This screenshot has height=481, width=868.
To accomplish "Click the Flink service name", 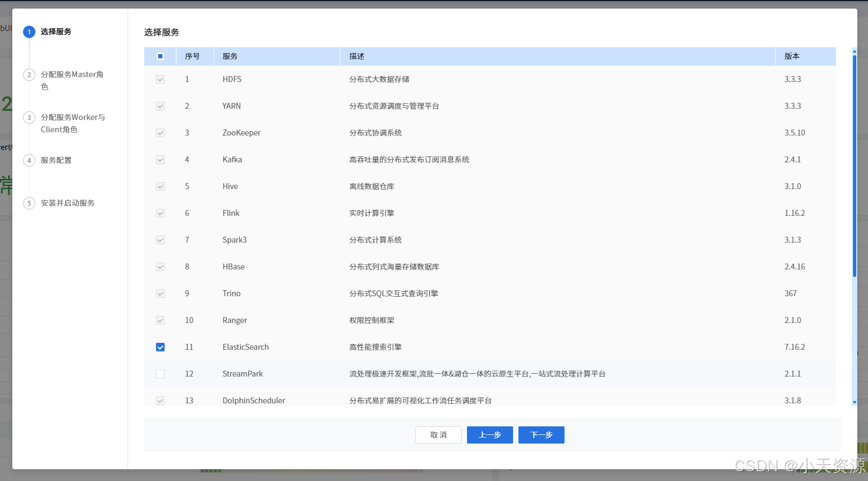I will pos(231,213).
